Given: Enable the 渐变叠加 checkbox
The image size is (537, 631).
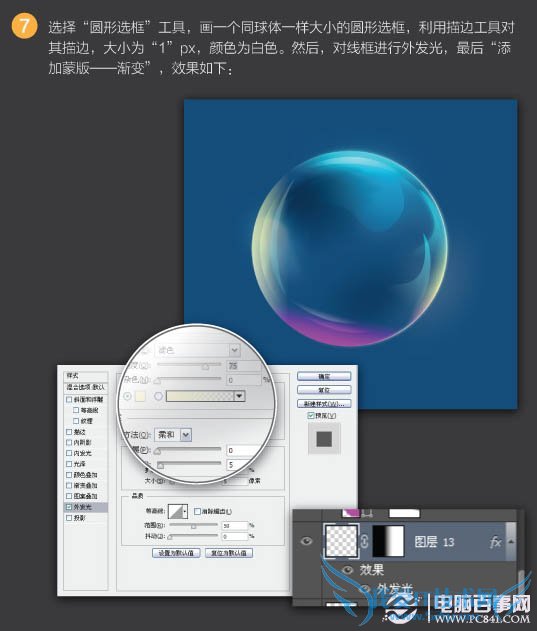Looking at the screenshot, I should click(x=69, y=485).
